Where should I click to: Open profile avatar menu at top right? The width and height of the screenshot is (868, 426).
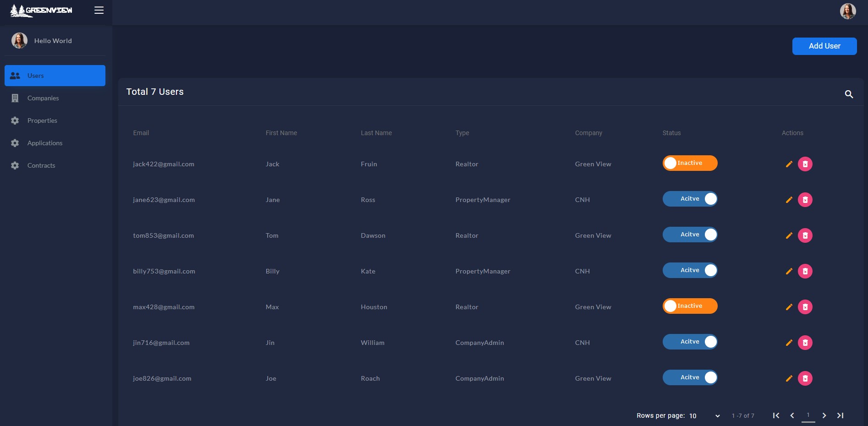pos(847,11)
